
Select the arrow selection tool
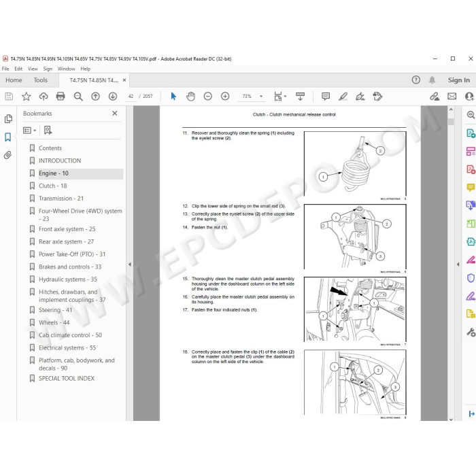pos(173,97)
